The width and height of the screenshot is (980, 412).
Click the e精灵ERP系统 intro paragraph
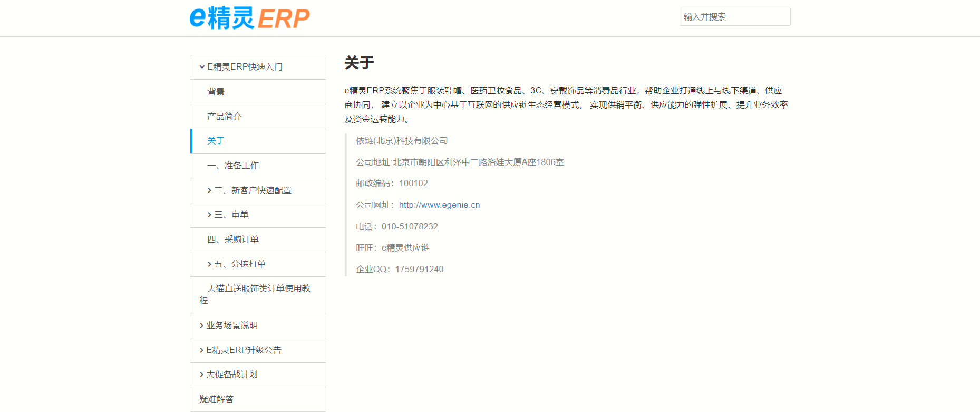pos(566,105)
